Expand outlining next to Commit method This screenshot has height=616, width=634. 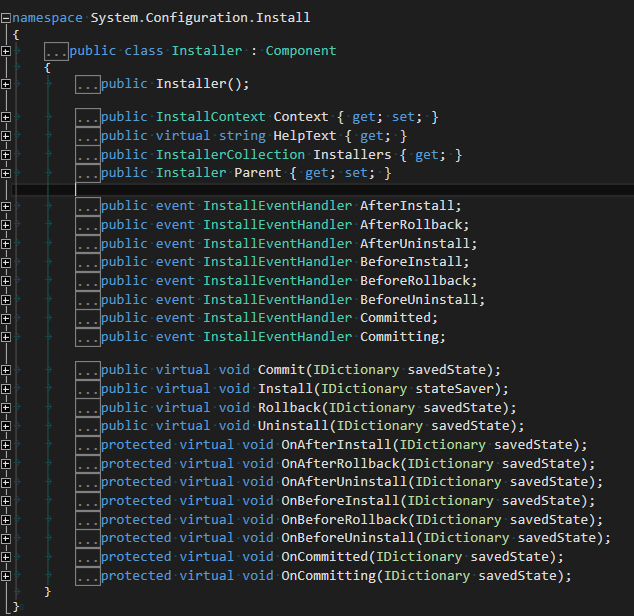click(6, 370)
